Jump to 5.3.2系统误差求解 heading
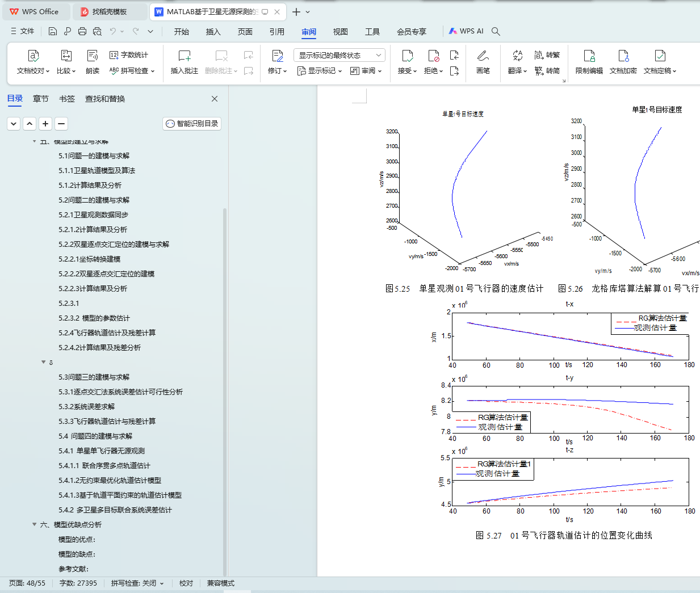Viewport: 700px width, 593px height. pyautogui.click(x=86, y=406)
